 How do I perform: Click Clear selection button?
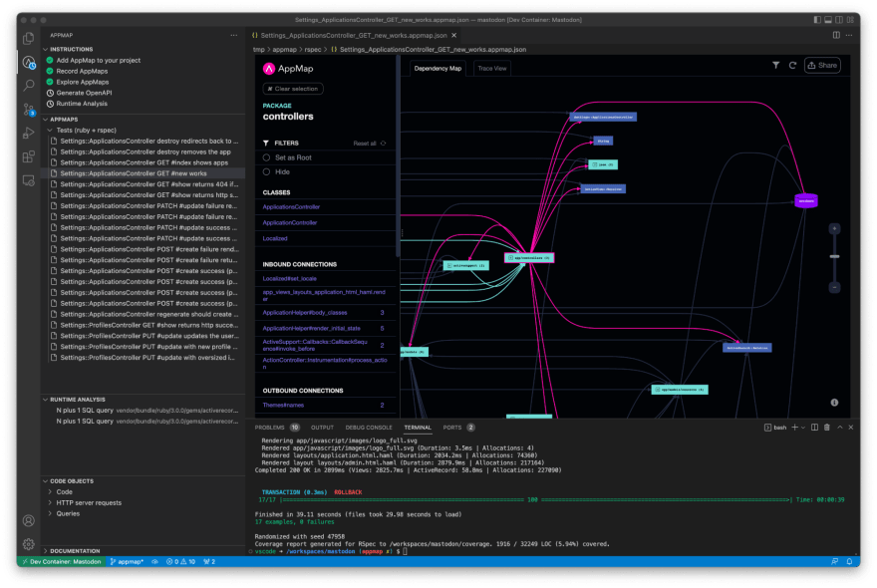point(293,89)
